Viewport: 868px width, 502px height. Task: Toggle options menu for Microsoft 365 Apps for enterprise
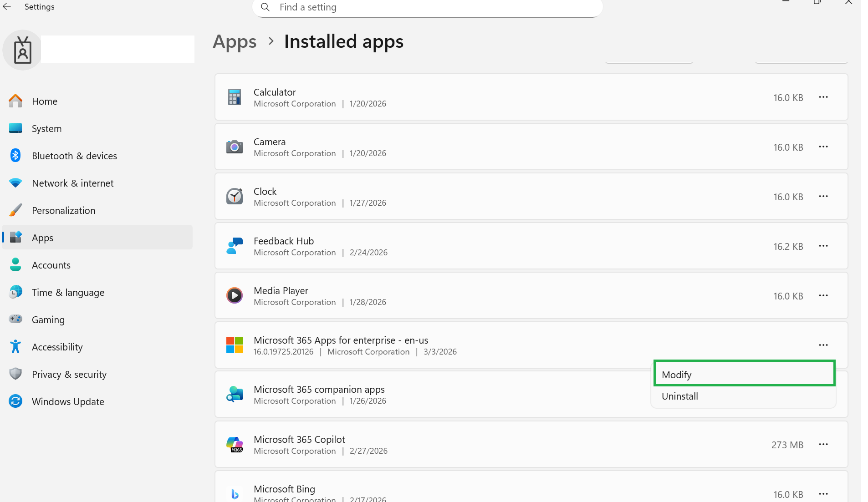click(x=823, y=345)
